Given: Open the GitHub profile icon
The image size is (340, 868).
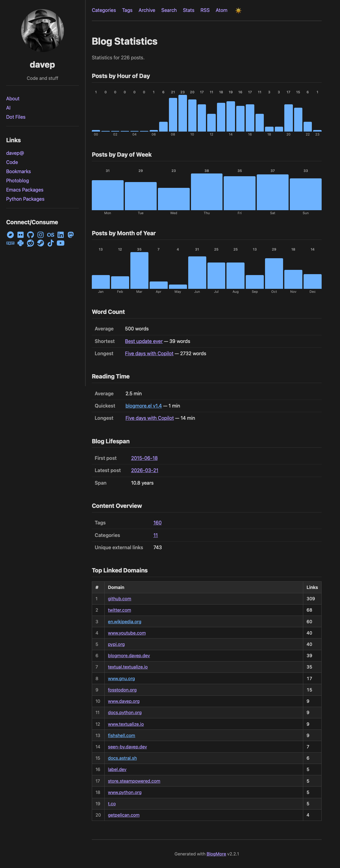Looking at the screenshot, I should point(30,235).
